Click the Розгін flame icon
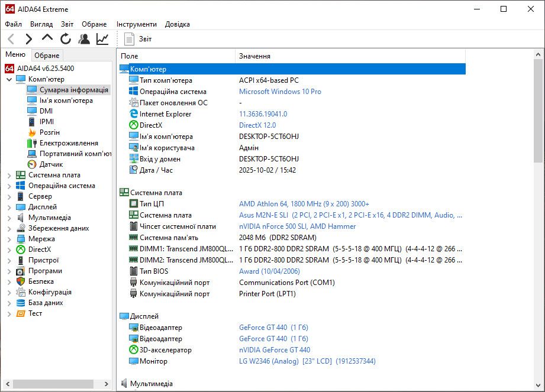545x392 pixels. click(x=32, y=132)
